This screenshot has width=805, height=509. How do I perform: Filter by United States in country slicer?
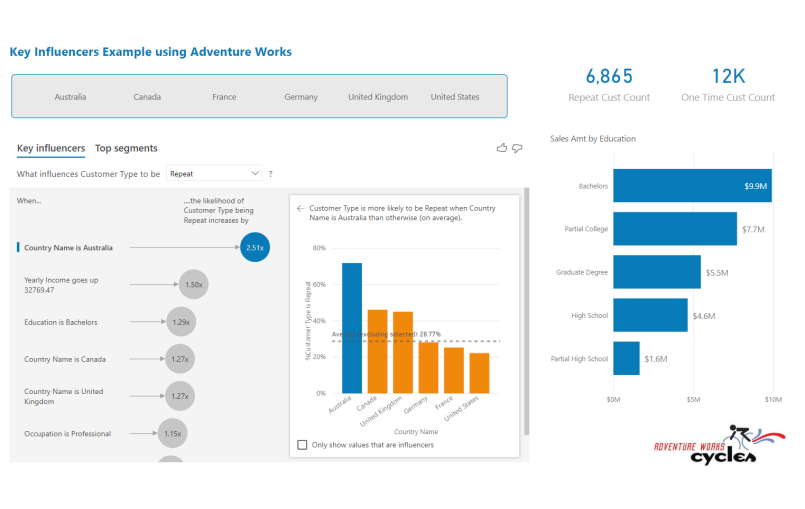tap(455, 97)
